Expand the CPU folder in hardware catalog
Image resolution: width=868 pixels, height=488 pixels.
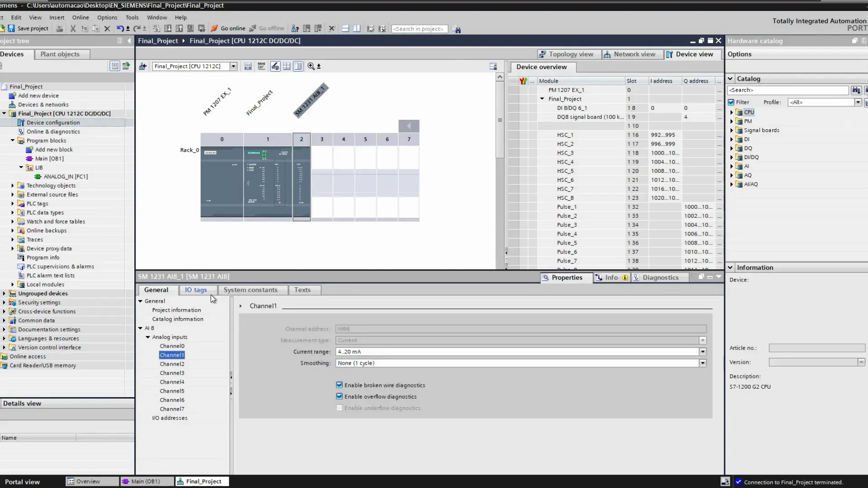[731, 112]
